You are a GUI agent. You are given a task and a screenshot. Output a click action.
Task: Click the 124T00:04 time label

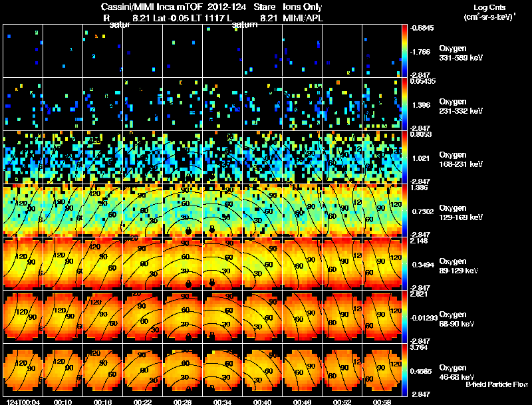click(x=23, y=402)
